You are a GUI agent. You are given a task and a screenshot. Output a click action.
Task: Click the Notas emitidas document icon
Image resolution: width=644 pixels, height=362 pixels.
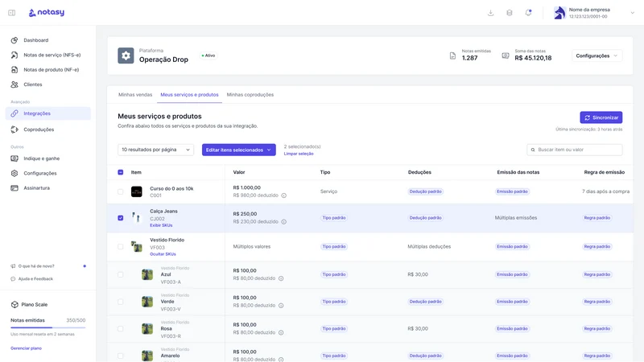(x=452, y=56)
